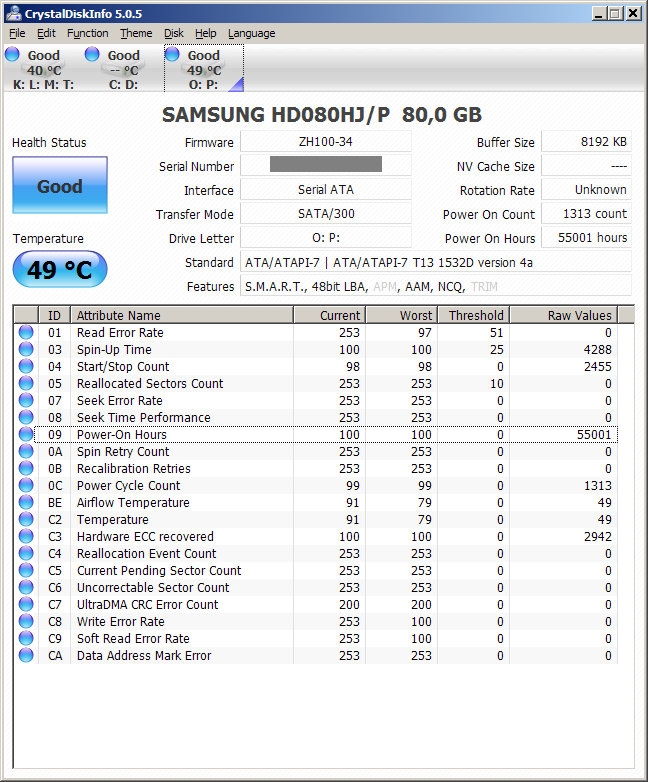Click raw value 2455 for Start/Stop Count
Viewport: 648px width, 782px height.
(x=597, y=366)
